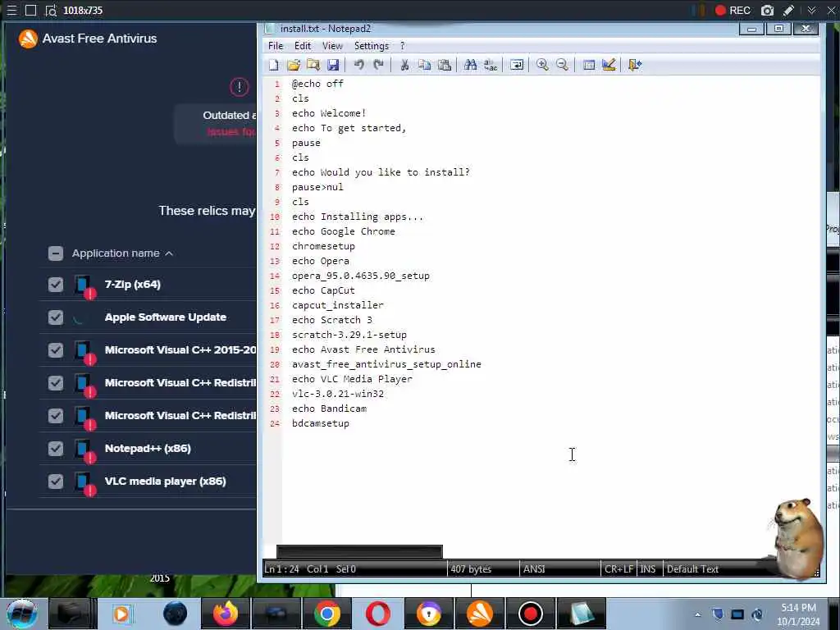Click the Open file folder icon
Image resolution: width=840 pixels, height=630 pixels.
click(294, 65)
